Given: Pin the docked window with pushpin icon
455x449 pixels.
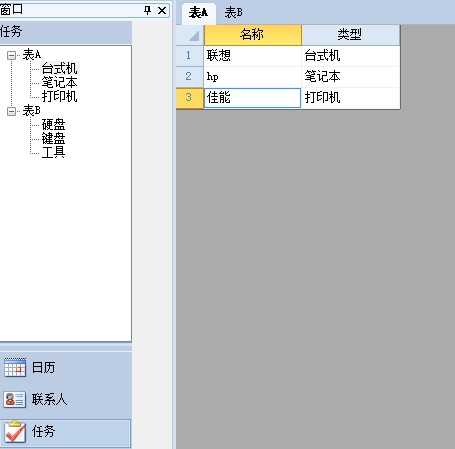Looking at the screenshot, I should [x=147, y=11].
